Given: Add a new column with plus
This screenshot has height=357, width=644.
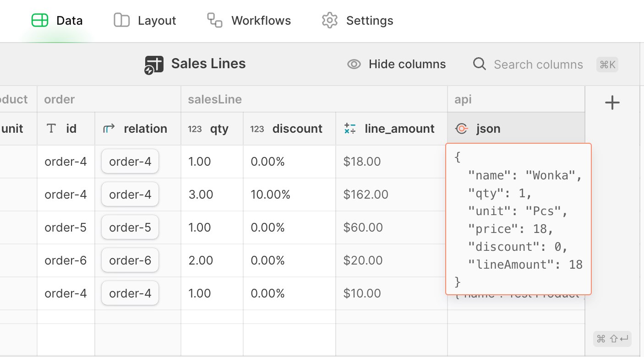Looking at the screenshot, I should coord(612,103).
